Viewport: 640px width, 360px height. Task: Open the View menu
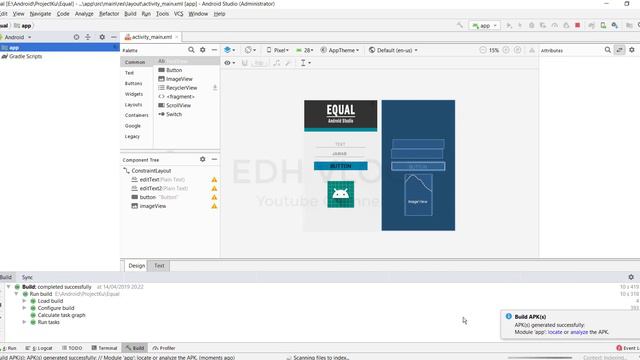pyautogui.click(x=18, y=14)
